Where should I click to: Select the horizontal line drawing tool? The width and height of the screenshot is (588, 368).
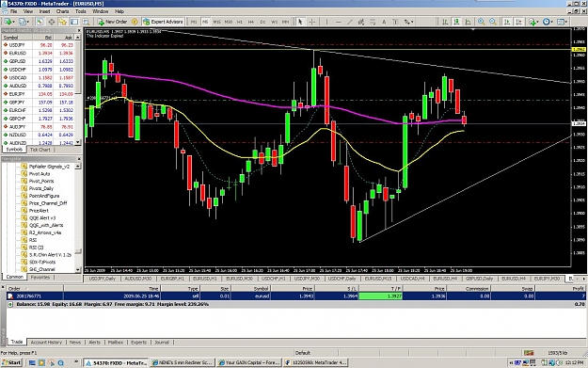pos(339,22)
